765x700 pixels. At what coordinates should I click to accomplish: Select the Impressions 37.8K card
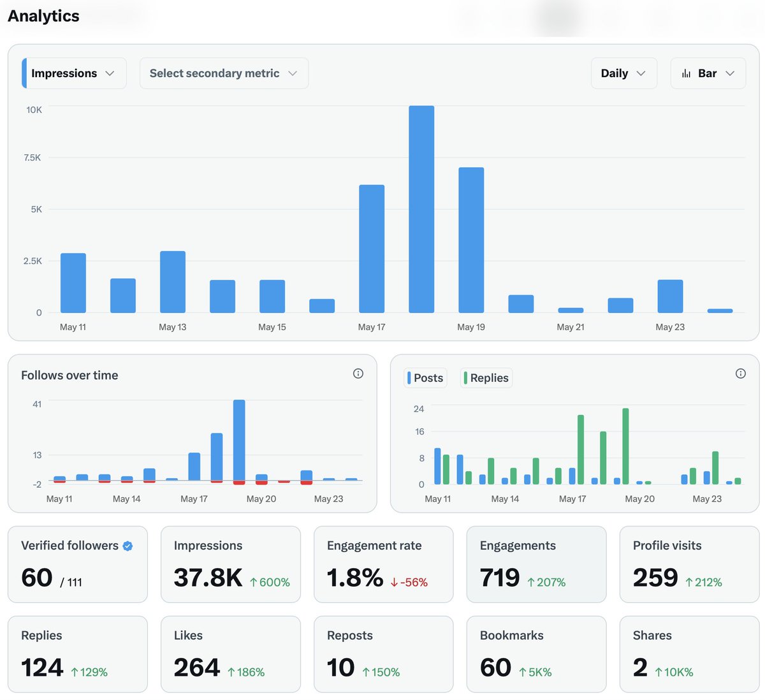231,564
